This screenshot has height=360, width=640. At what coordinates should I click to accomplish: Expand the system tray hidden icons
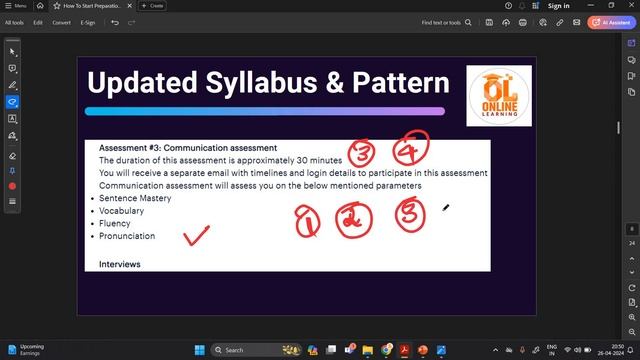(495, 350)
